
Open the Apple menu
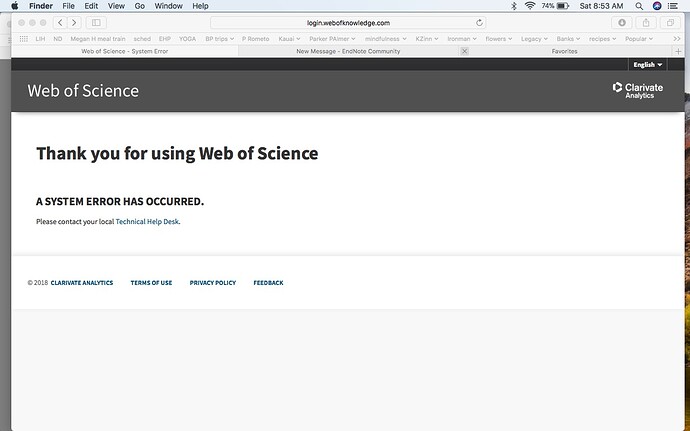pos(15,6)
